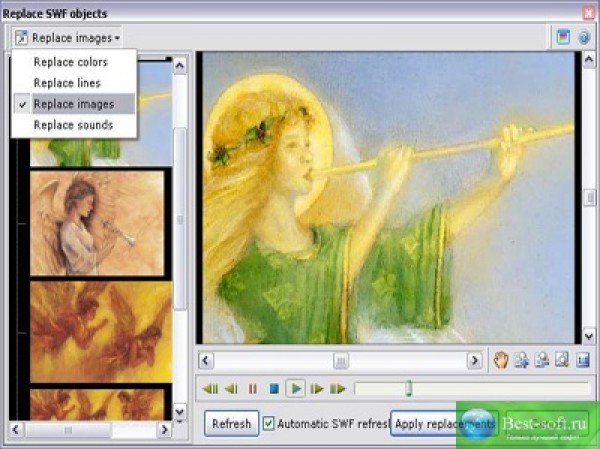Click thumbnail list scroll down arrow
This screenshot has width=600, height=449.
[x=179, y=412]
